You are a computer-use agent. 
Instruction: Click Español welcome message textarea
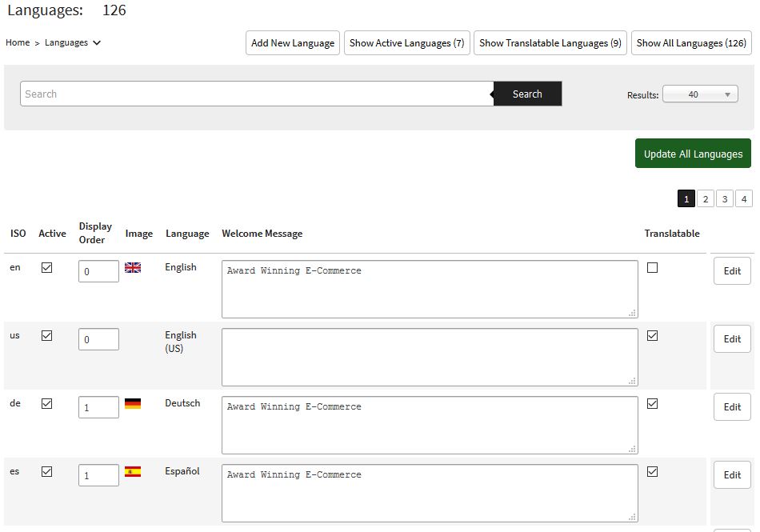coord(430,494)
